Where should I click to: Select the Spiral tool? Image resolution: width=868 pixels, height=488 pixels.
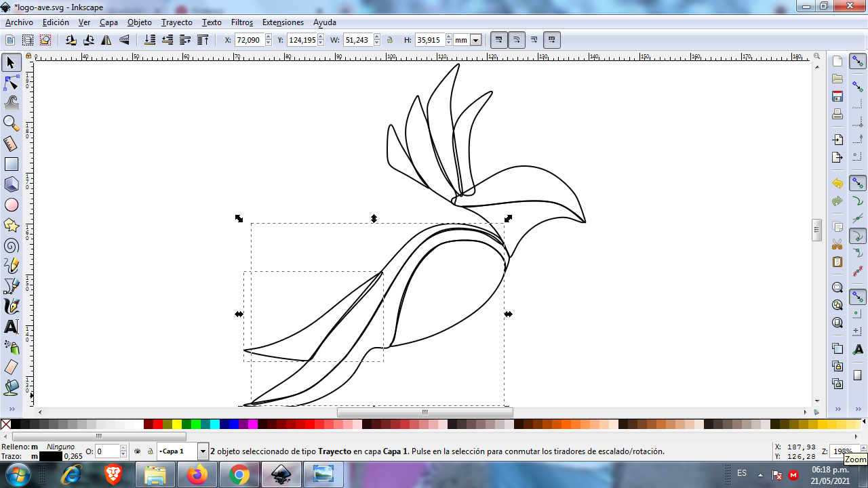click(11, 245)
